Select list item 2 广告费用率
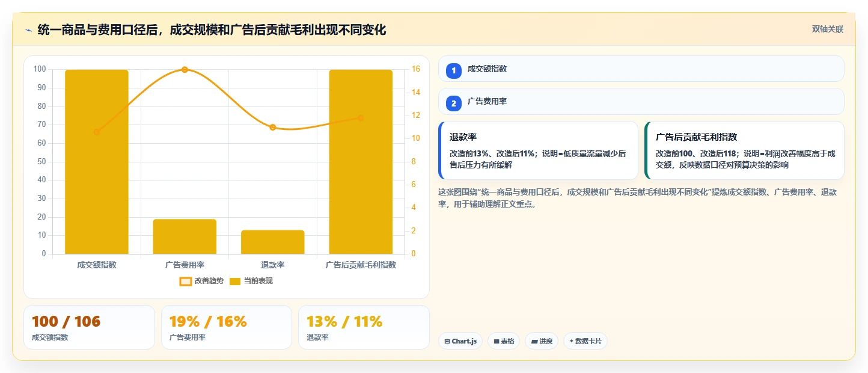Viewport: 868px width, 373px height. tap(641, 101)
